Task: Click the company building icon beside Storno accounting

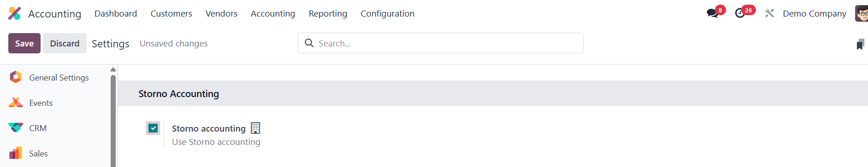Action: [x=255, y=128]
